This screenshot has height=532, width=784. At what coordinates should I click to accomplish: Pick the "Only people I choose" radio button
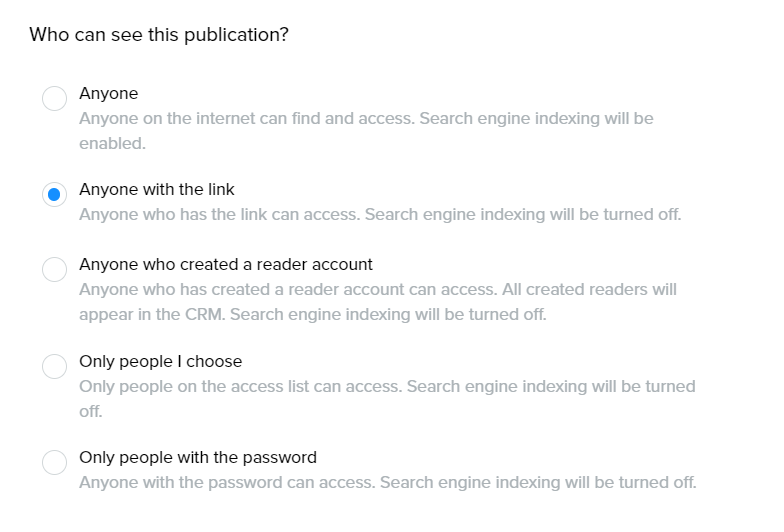(54, 366)
